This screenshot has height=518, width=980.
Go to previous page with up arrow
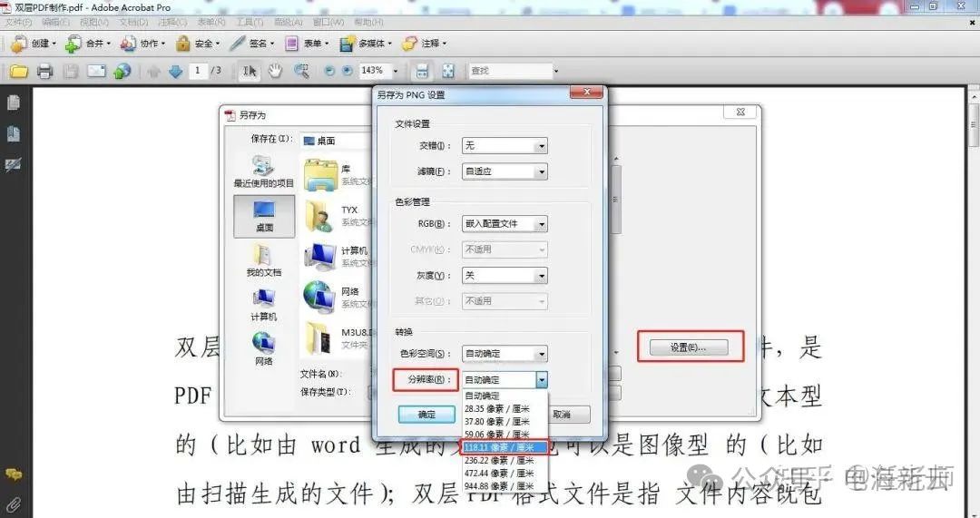[153, 72]
